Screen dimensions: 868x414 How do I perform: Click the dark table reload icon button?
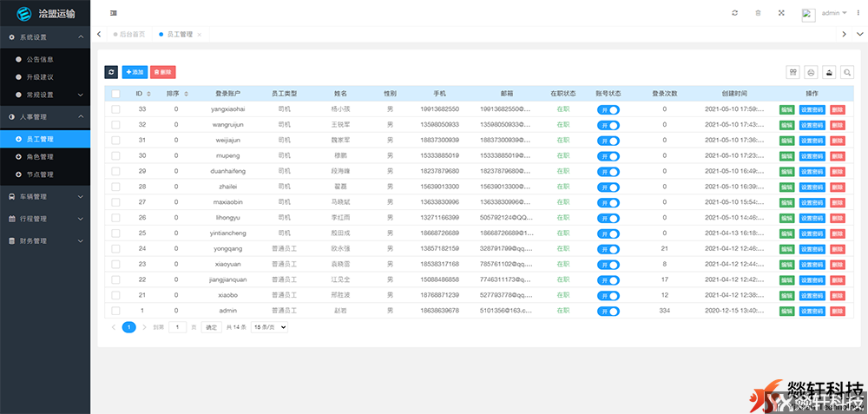(x=111, y=73)
